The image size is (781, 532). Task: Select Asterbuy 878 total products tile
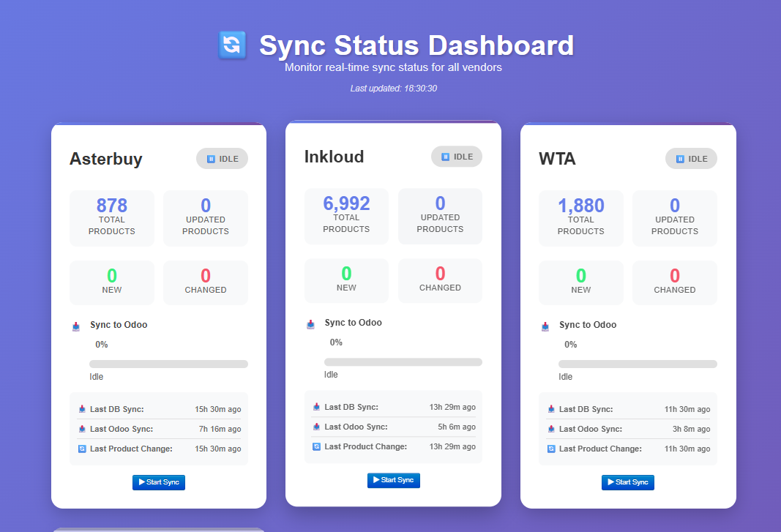[112, 218]
